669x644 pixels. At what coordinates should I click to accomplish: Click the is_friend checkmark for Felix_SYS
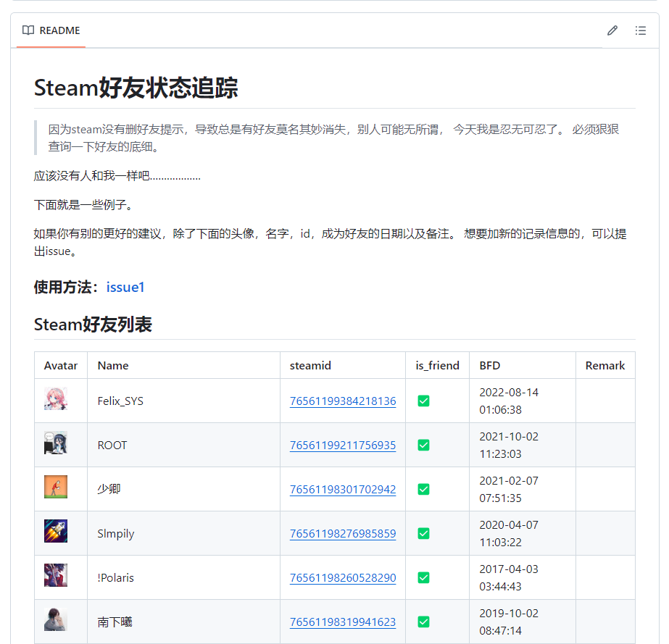424,401
